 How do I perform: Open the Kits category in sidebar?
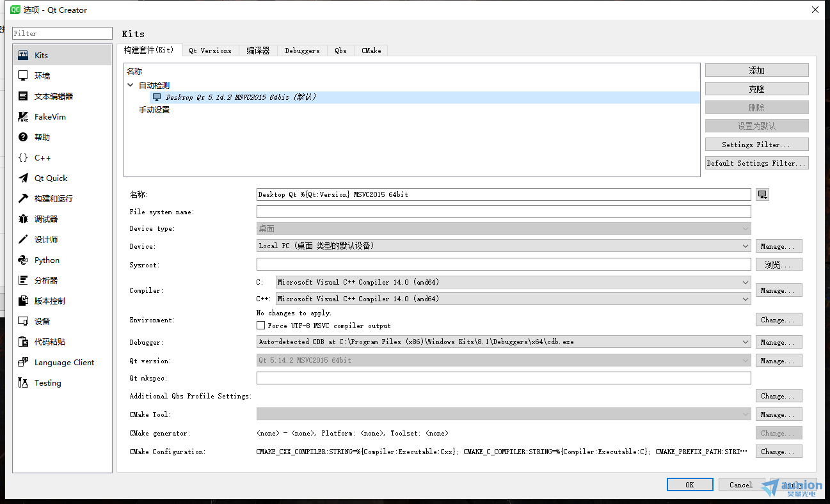[62, 55]
